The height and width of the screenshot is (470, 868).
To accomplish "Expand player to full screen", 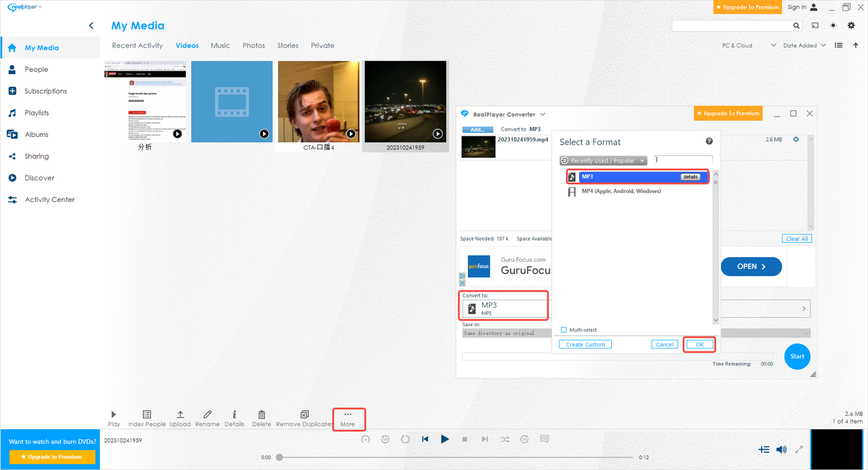I will [799, 449].
